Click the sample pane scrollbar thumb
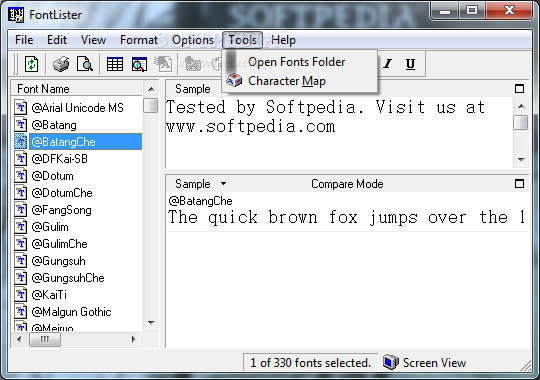Screen dimensions: 540x380 point(520,122)
